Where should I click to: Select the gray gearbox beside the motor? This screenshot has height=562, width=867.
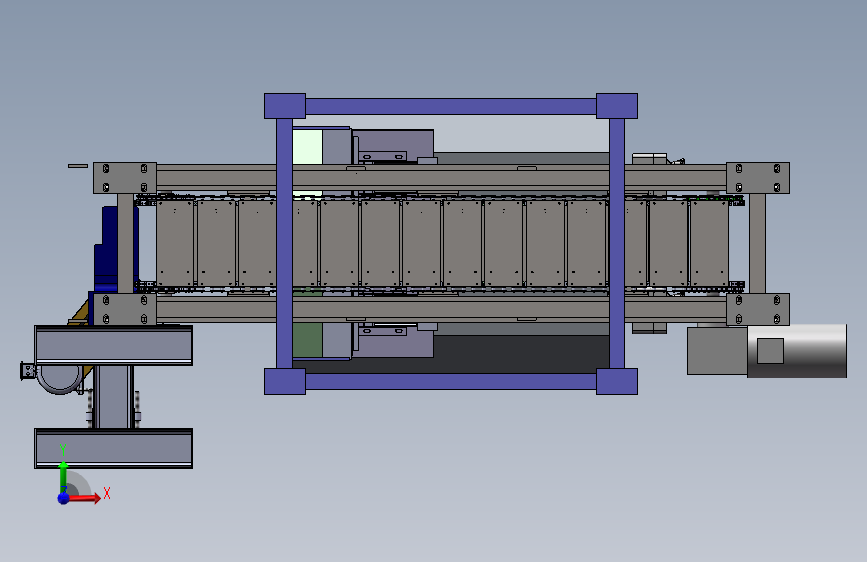(717, 351)
